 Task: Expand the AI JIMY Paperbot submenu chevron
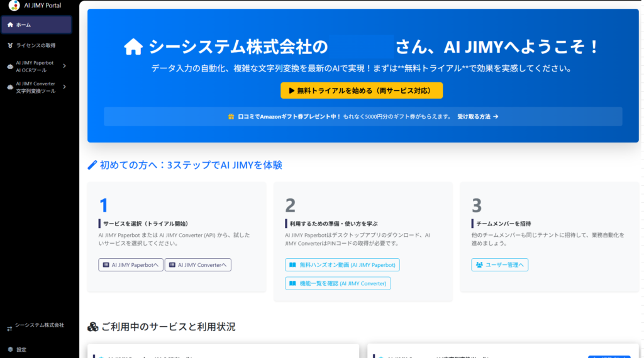tap(64, 66)
